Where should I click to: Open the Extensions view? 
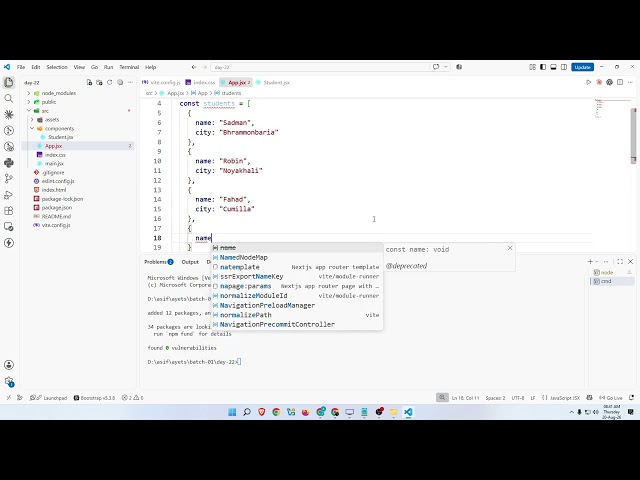9,211
